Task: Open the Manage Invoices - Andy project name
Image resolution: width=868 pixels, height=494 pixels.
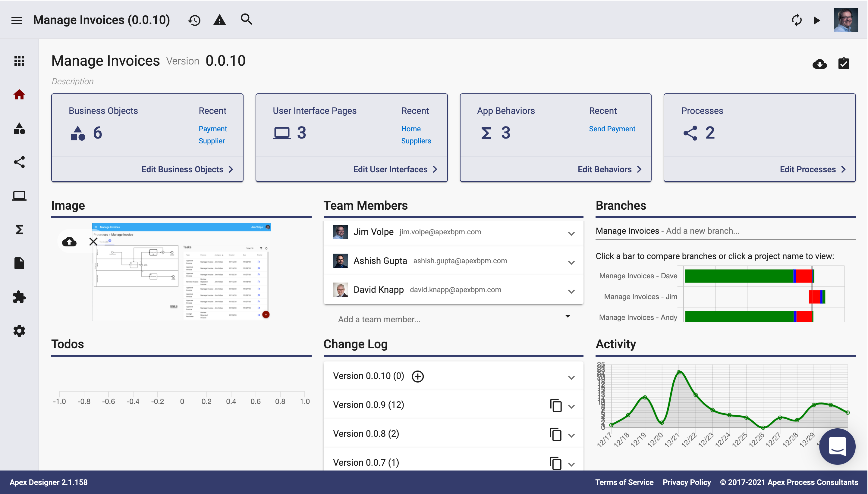Action: 638,317
